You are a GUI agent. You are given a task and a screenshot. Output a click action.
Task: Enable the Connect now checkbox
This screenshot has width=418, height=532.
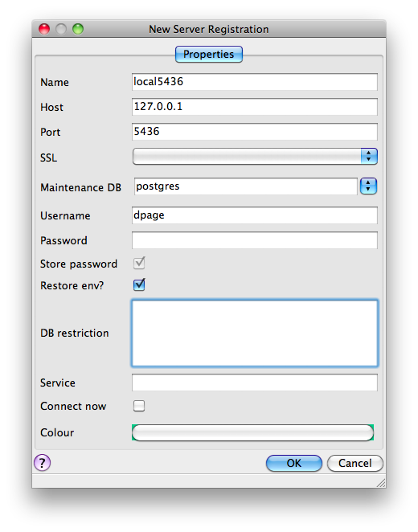pyautogui.click(x=139, y=406)
